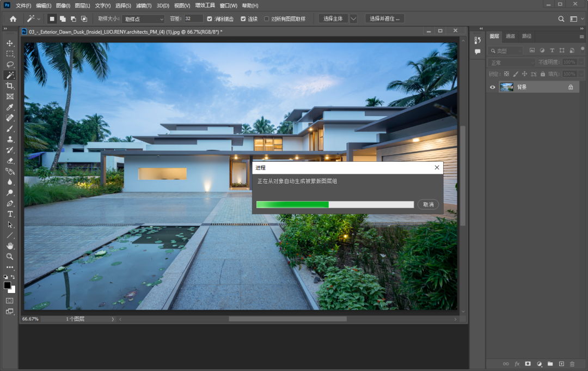Select Intersect with selection mode button
The height and width of the screenshot is (371, 588).
[84, 19]
